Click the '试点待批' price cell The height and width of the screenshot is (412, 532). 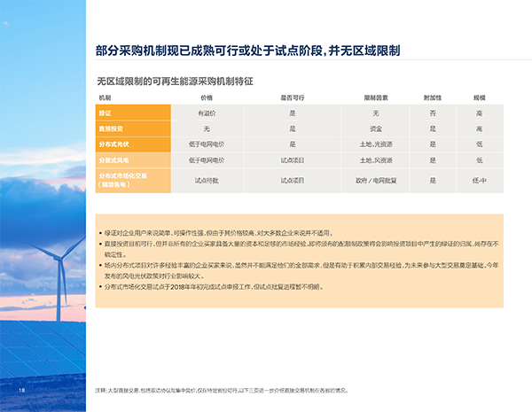(207, 181)
